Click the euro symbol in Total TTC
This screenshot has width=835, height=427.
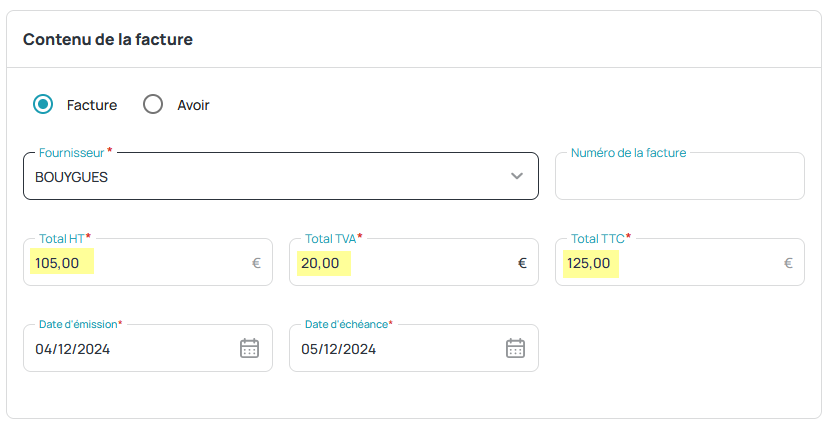pyautogui.click(x=788, y=263)
